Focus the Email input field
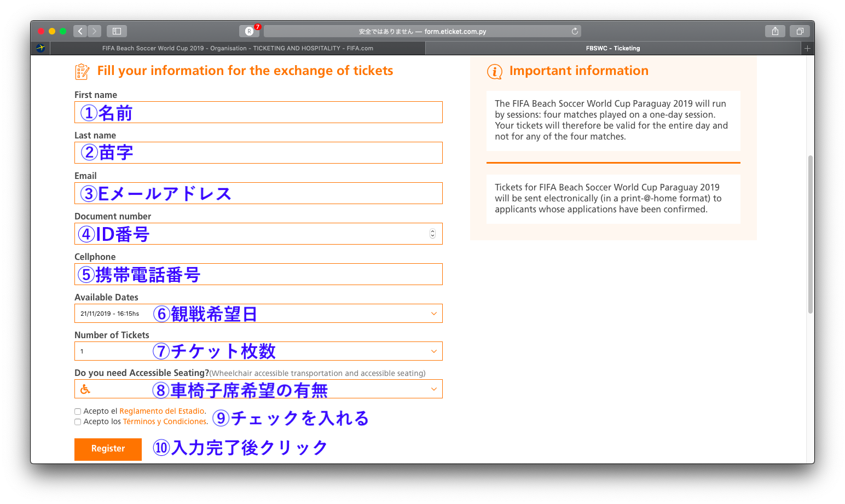 point(258,193)
